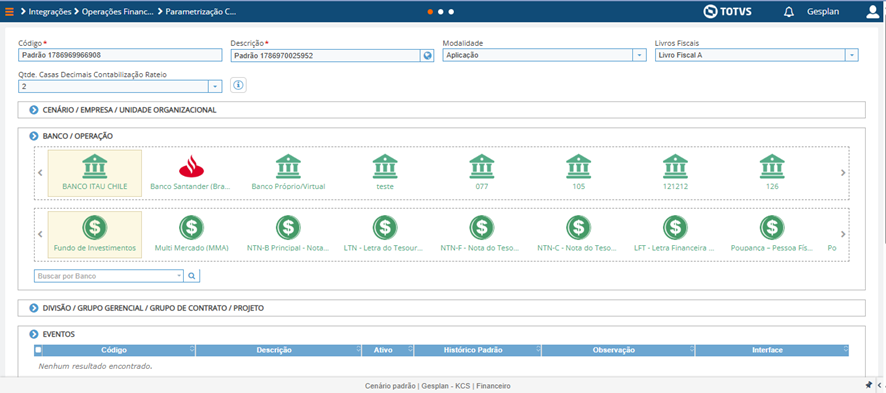Open Observação column filter menu

click(692, 350)
